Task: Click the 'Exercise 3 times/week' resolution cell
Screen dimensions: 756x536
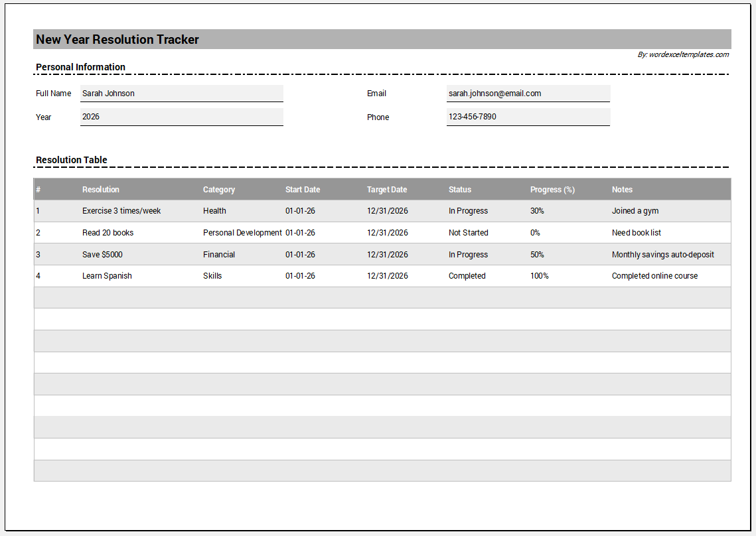Action: [x=121, y=211]
